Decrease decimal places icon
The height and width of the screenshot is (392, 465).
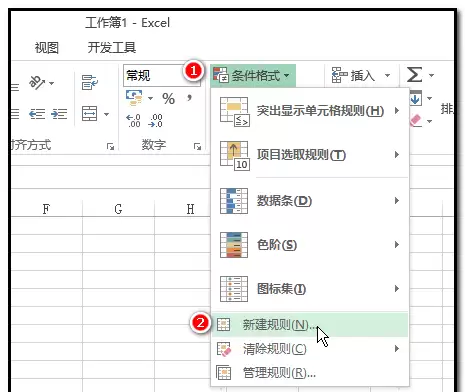pos(156,121)
